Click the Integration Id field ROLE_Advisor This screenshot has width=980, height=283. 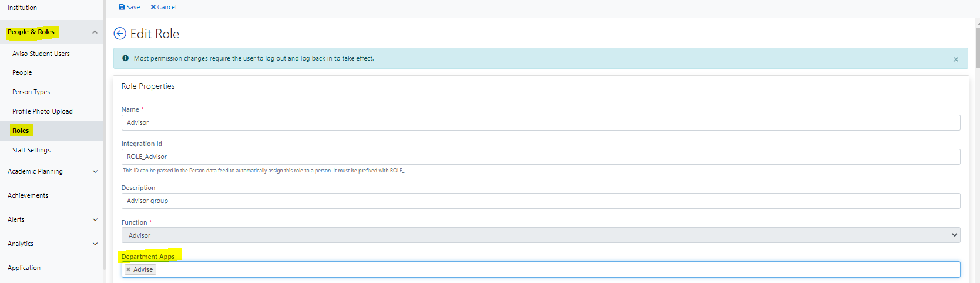541,157
